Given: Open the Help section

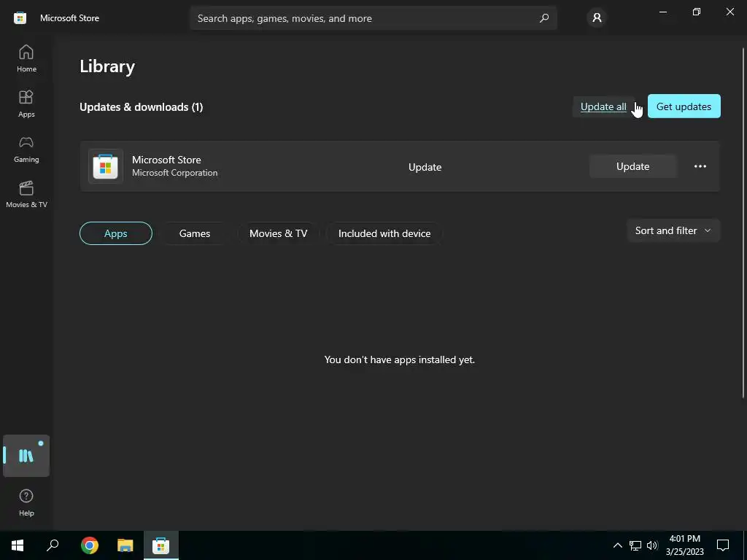Looking at the screenshot, I should pyautogui.click(x=26, y=502).
